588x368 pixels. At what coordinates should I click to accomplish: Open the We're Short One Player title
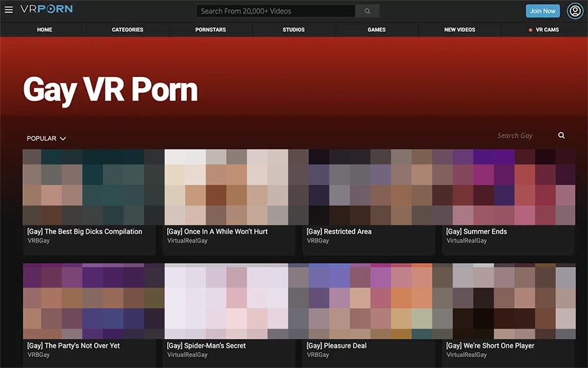click(490, 346)
